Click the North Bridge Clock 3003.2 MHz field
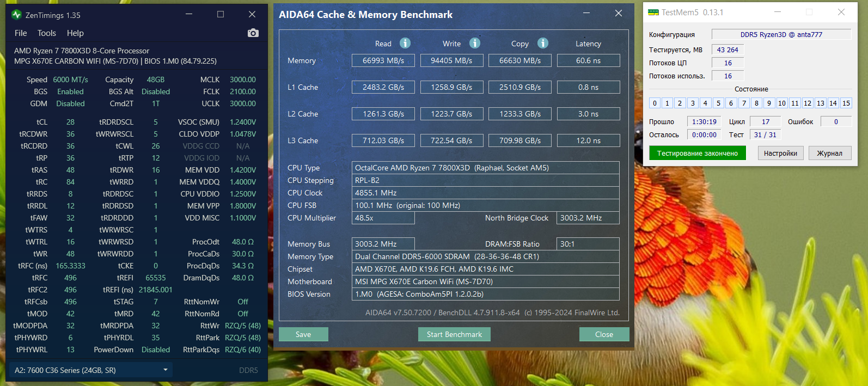Image resolution: width=868 pixels, height=386 pixels. 588,218
